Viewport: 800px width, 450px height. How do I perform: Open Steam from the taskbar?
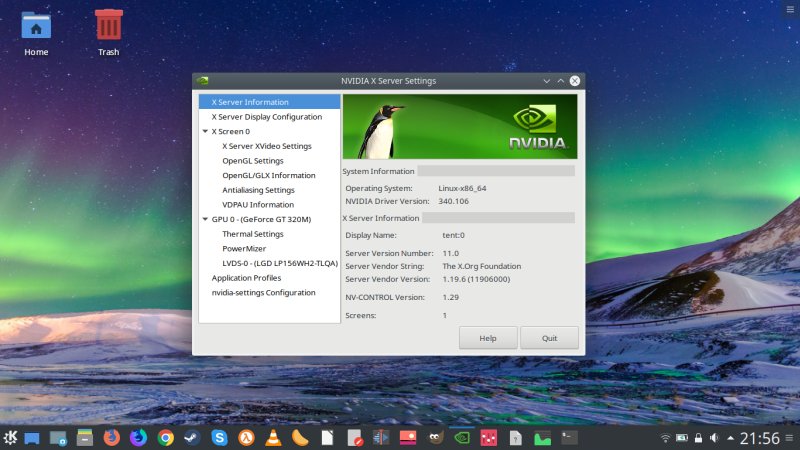point(192,438)
